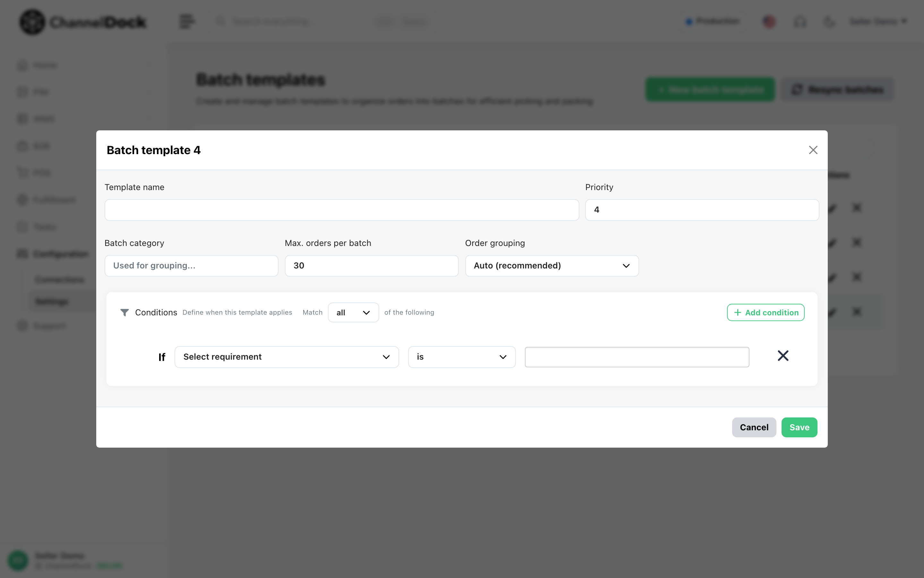
Task: Toggle the sidebar menu icon behind dialog
Action: 187,22
